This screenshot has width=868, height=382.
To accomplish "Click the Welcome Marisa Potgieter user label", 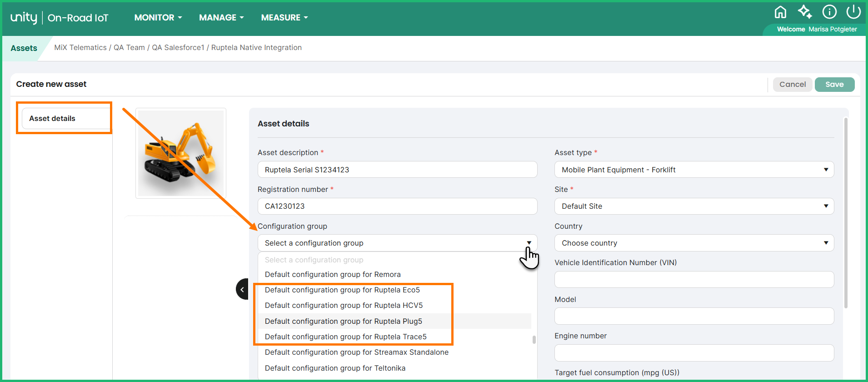I will point(817,30).
